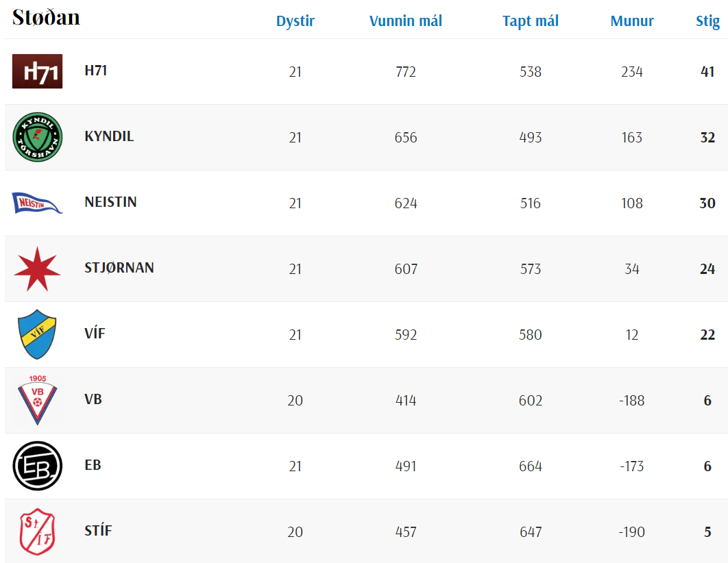Select the H71 team name

click(x=96, y=71)
